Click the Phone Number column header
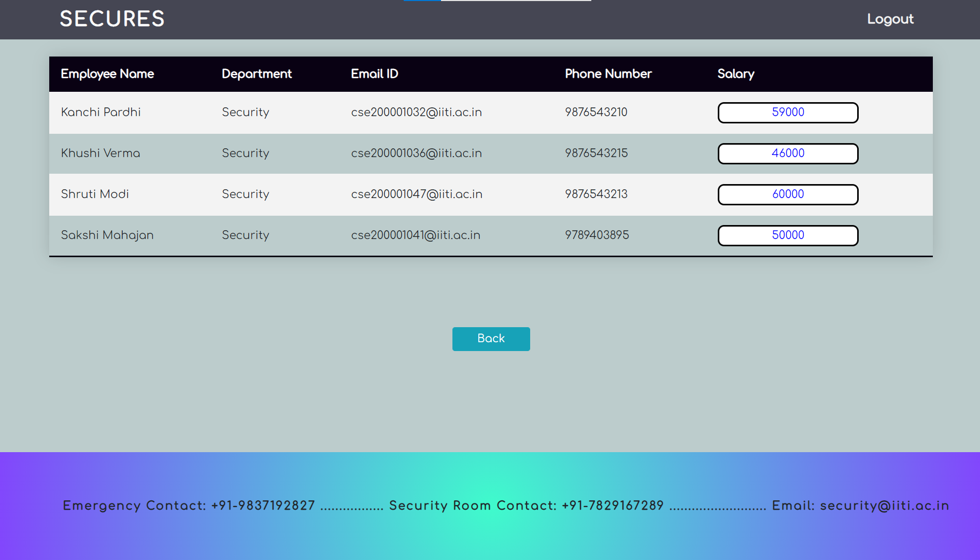Viewport: 980px width, 560px height. click(608, 74)
